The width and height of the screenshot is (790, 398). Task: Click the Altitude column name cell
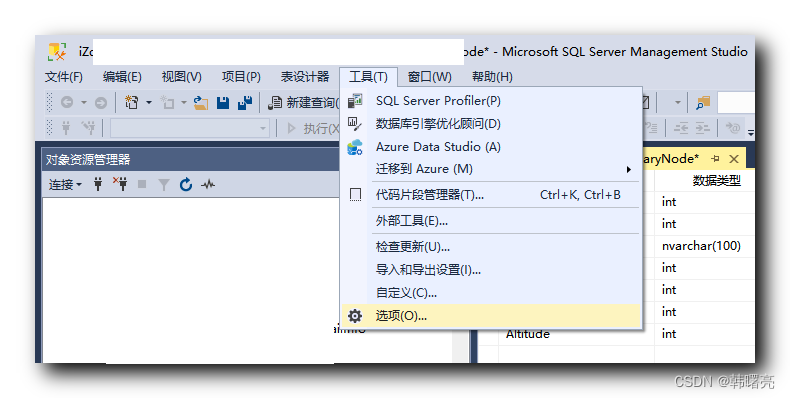[576, 334]
